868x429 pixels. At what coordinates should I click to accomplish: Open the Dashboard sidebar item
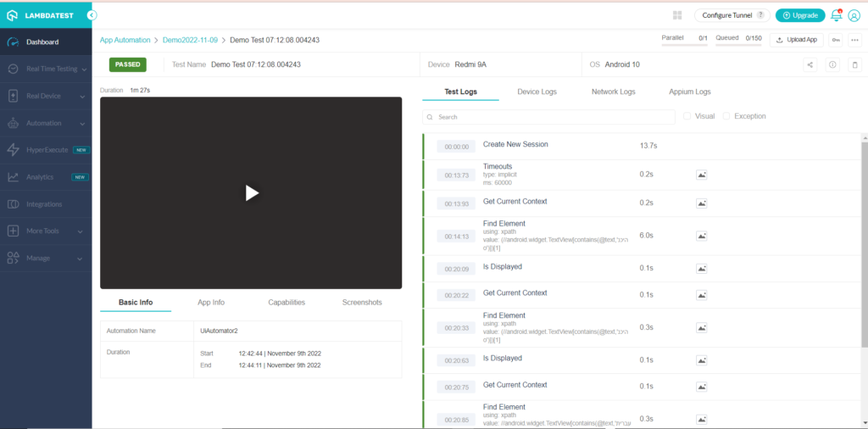pos(46,42)
